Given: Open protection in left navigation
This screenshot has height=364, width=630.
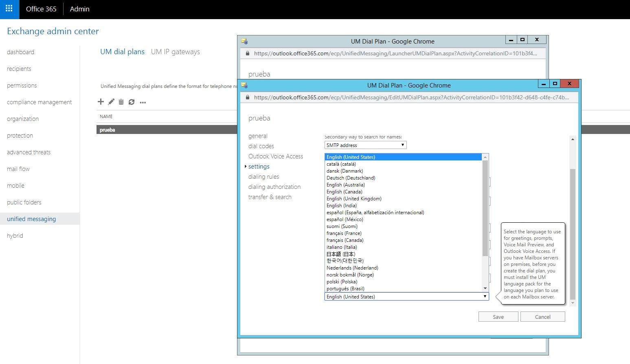Looking at the screenshot, I should click(x=20, y=136).
